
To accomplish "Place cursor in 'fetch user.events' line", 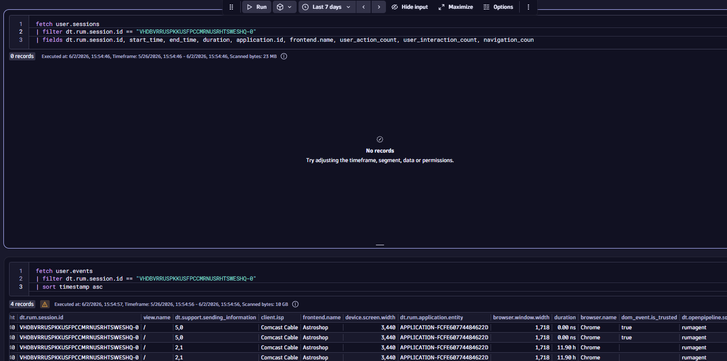I will [64, 271].
